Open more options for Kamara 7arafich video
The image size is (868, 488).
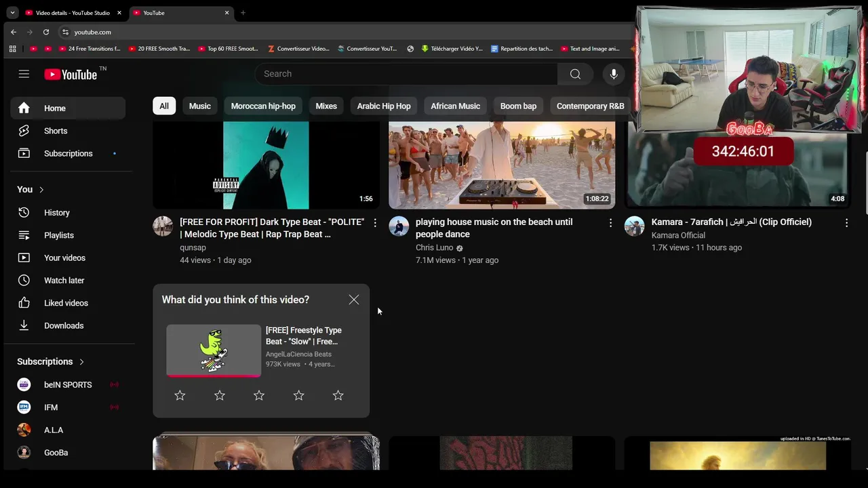[x=846, y=223]
